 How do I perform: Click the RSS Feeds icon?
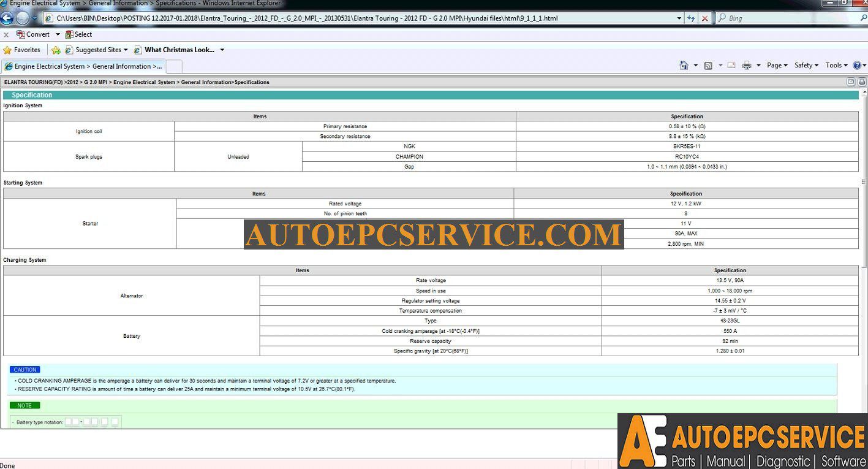tap(708, 66)
